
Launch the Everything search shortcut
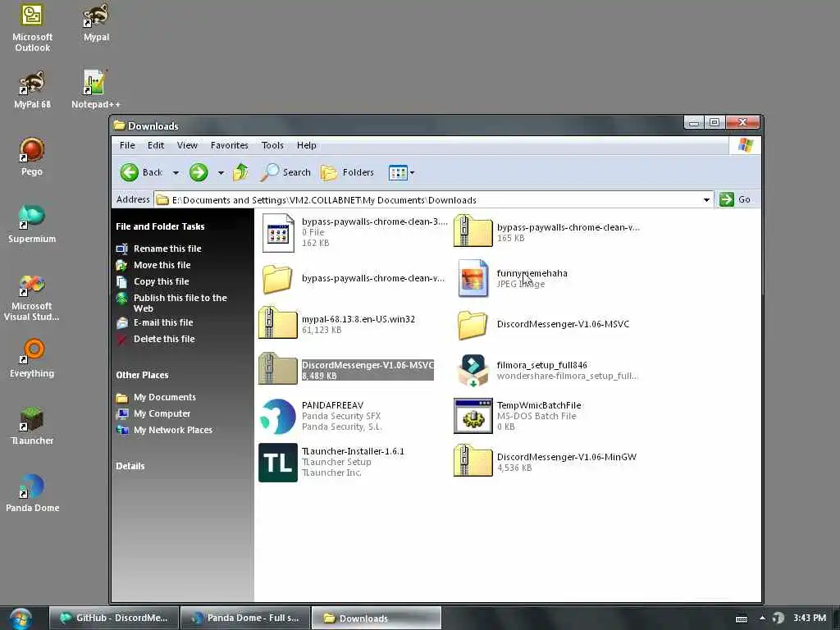point(32,358)
